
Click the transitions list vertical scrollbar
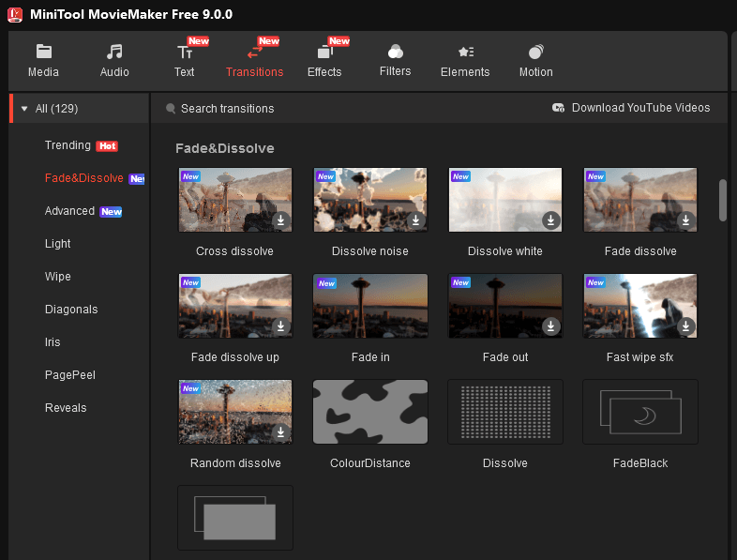coord(722,200)
